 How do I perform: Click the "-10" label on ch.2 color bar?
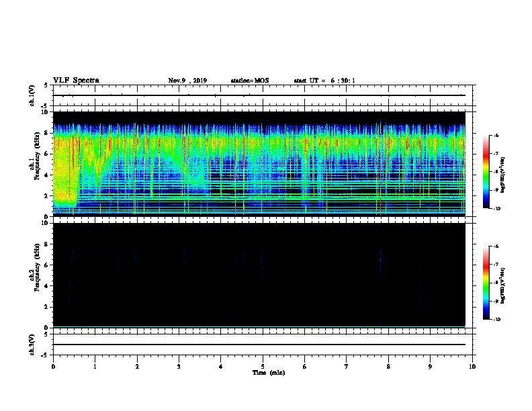pos(496,320)
